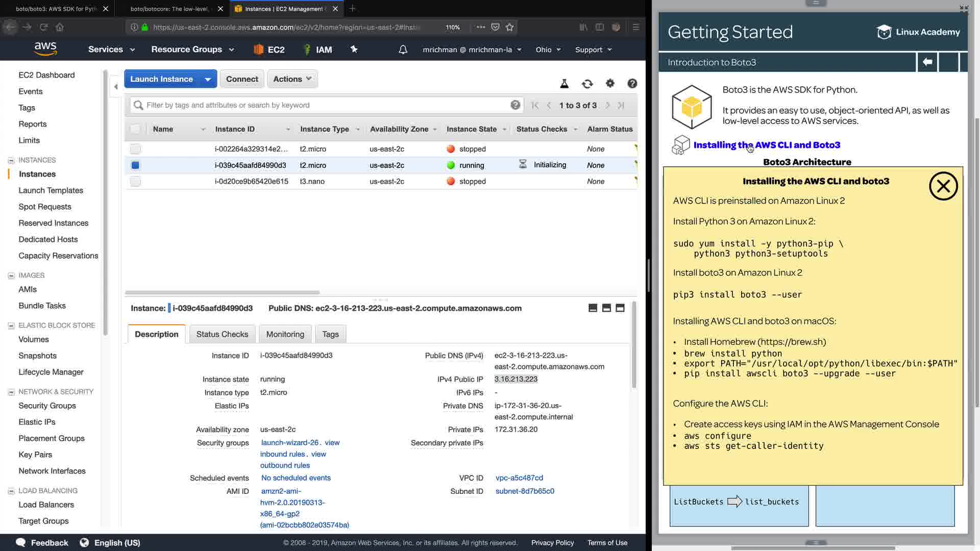Uncheck the running instance i-039c45aafd84990d3

point(135,165)
